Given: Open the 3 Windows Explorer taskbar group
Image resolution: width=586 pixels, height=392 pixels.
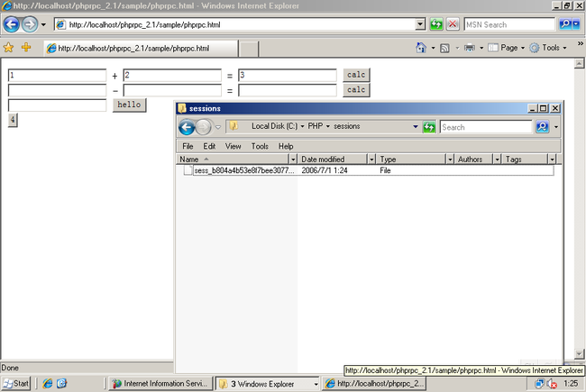Looking at the screenshot, I should [x=268, y=383].
